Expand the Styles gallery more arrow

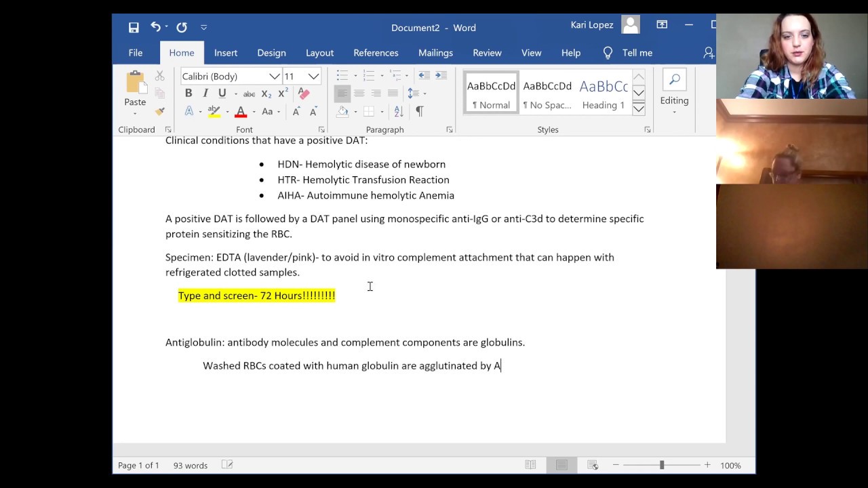pos(639,108)
